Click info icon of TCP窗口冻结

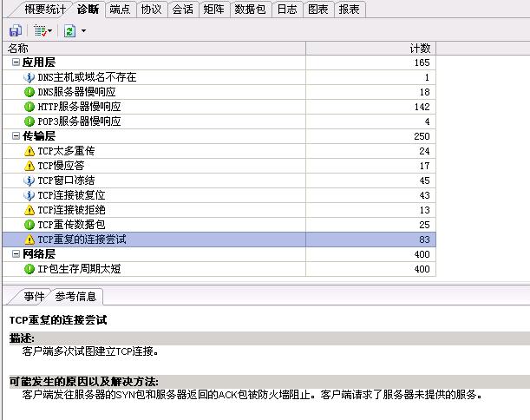tap(29, 180)
